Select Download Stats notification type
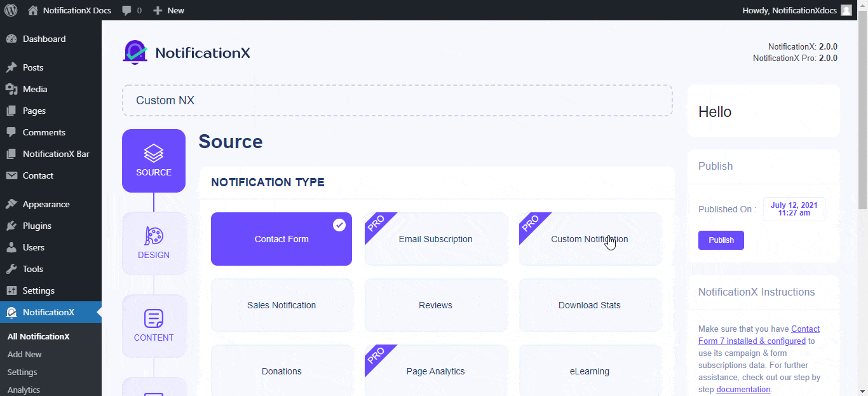Screen dimensions: 868x396 (590, 305)
